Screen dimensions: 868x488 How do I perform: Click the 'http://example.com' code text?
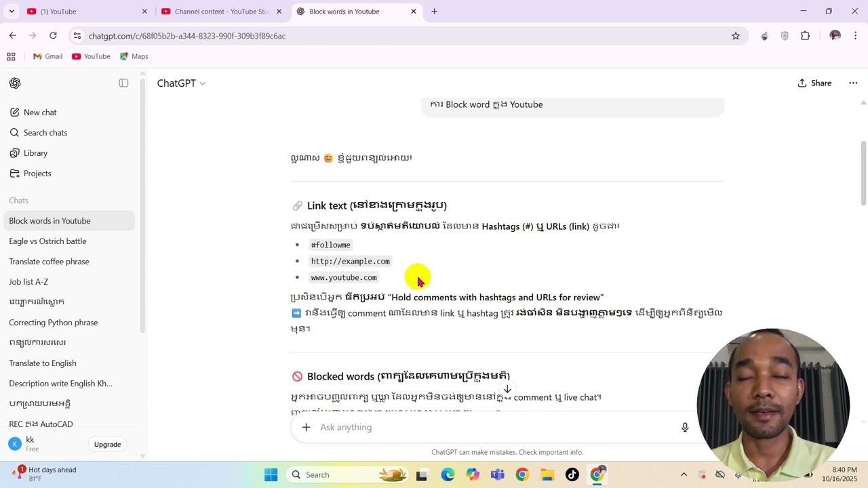tap(351, 261)
